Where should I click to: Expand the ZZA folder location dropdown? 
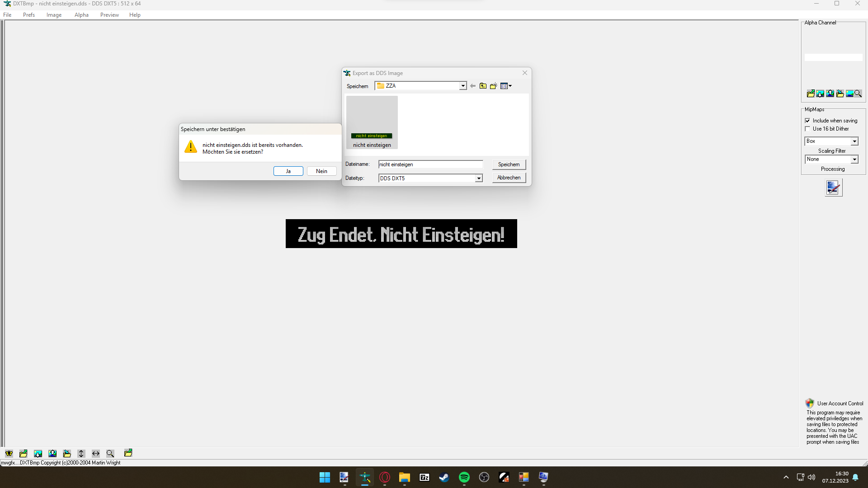coord(463,86)
